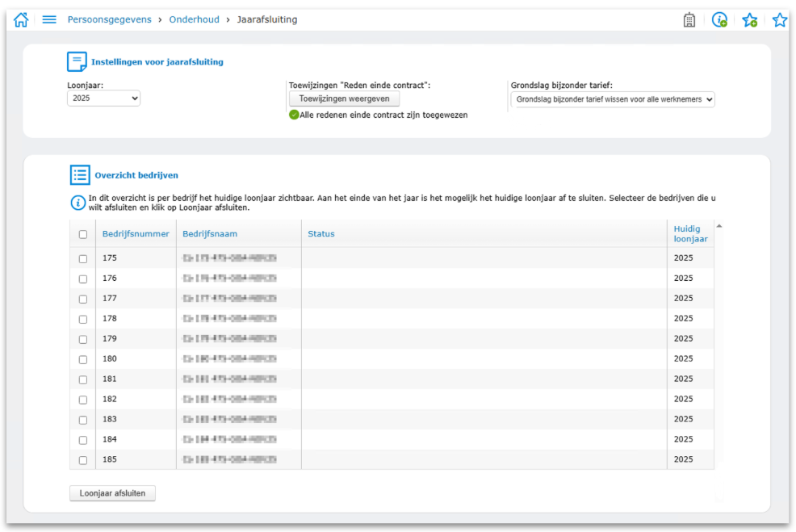Screen dimensions: 796x532
Task: Select company 181 checkbox
Action: pos(82,379)
